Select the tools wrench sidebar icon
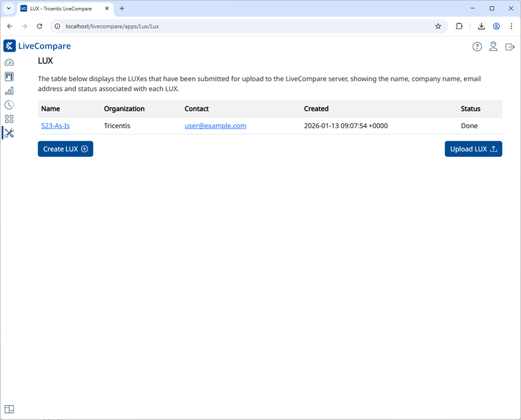 [x=10, y=134]
